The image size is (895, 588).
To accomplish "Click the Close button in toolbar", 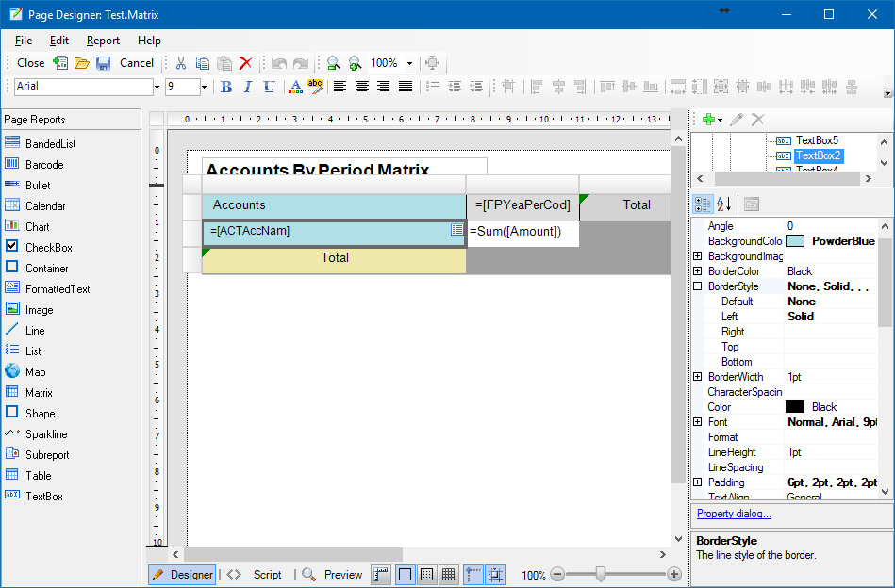I will tap(31, 63).
